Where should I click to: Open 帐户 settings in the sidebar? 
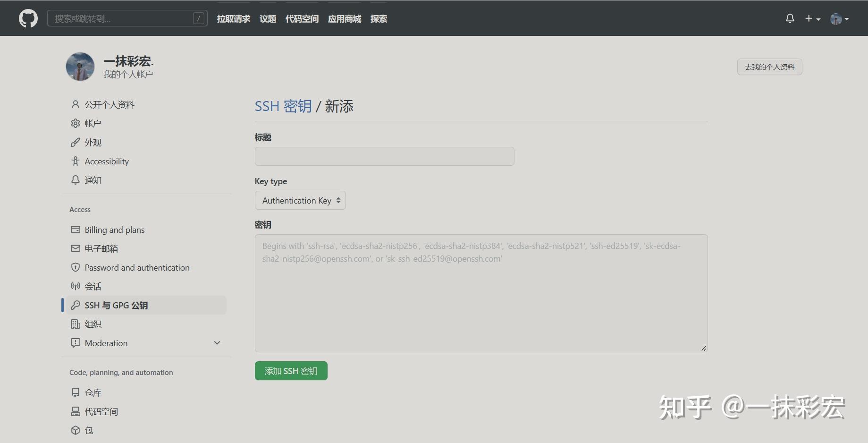tap(93, 123)
